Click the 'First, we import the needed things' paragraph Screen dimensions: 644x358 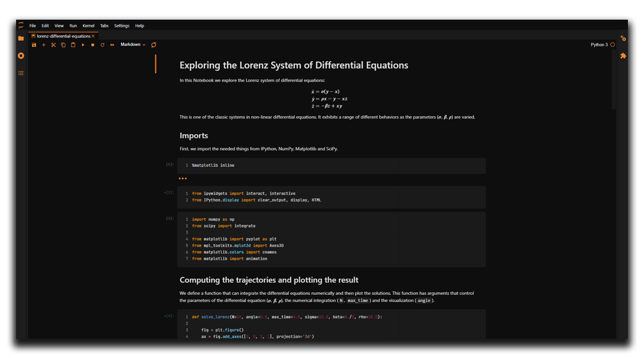point(259,148)
